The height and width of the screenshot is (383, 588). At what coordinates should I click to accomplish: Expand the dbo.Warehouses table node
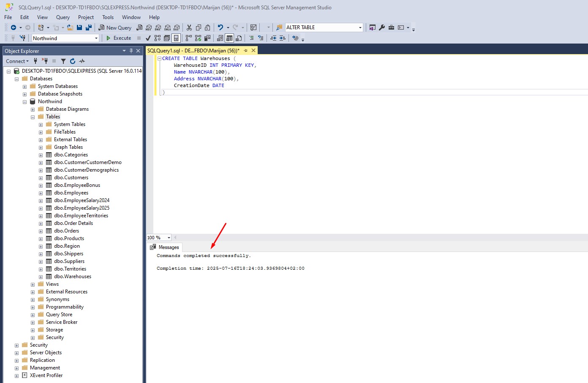coord(41,277)
